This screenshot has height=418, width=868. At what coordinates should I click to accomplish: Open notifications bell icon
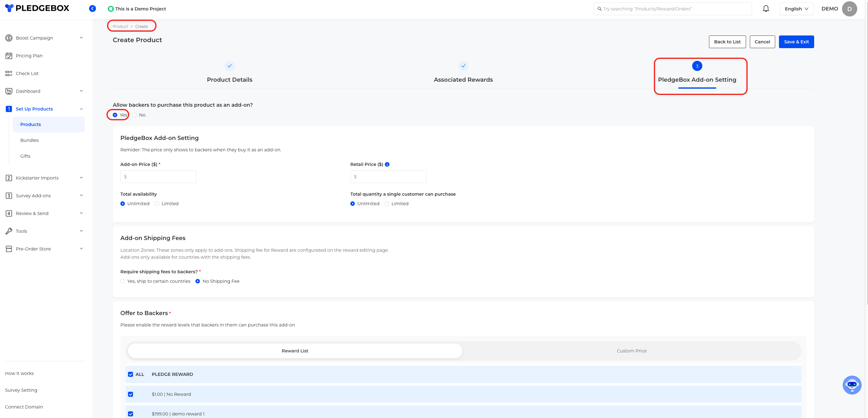[766, 9]
